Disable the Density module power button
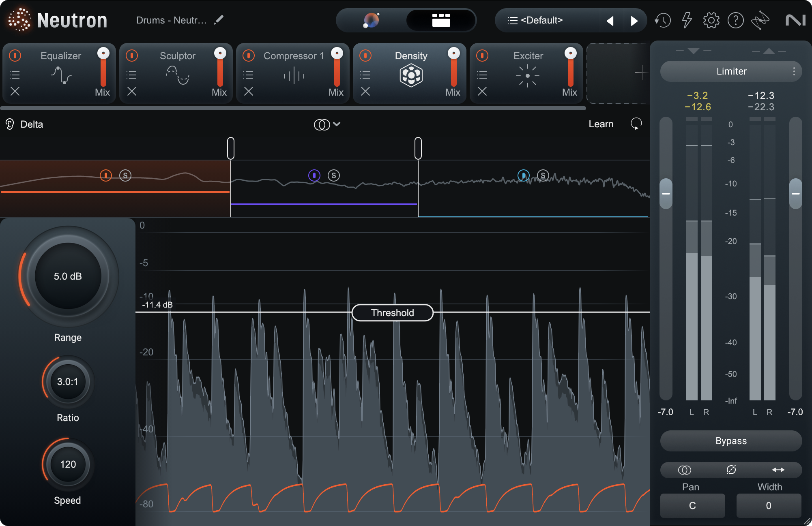Viewport: 812px width, 526px height. 365,55
